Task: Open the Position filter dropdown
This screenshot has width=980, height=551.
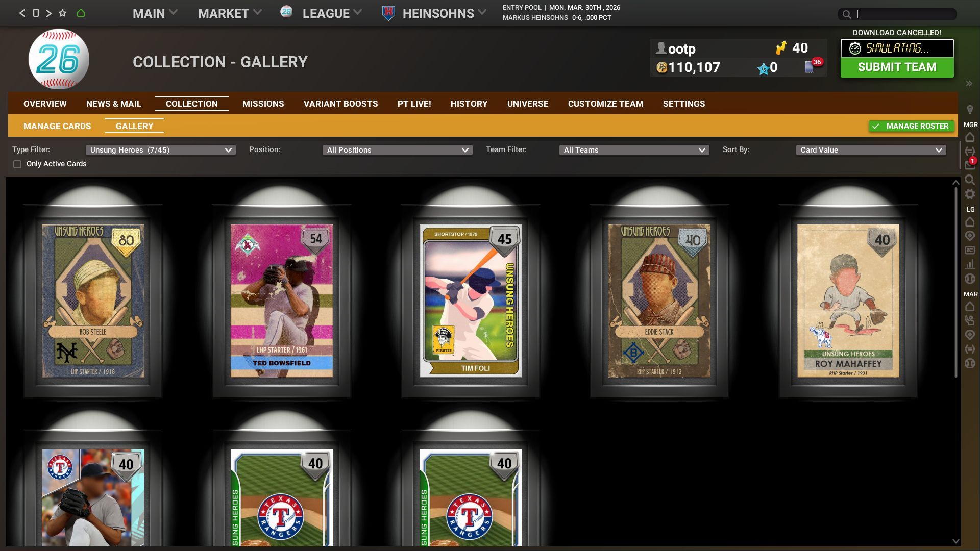Action: pyautogui.click(x=397, y=150)
